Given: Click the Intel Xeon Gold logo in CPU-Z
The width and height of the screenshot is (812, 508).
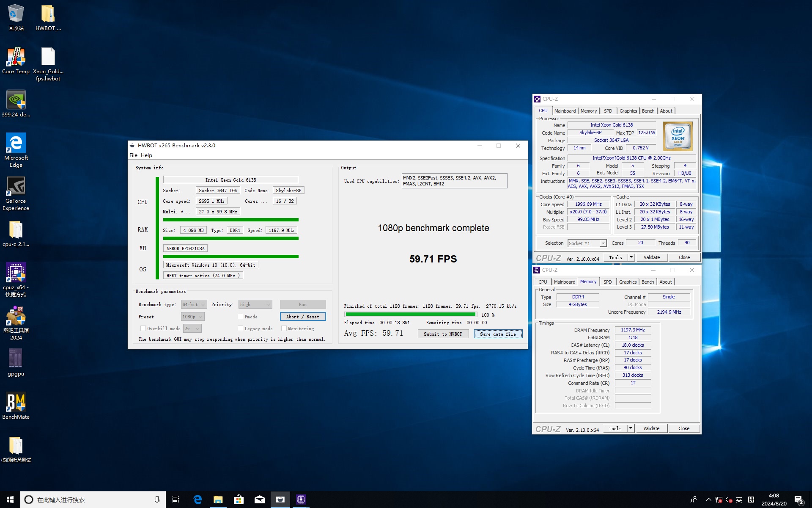Looking at the screenshot, I should (x=678, y=136).
